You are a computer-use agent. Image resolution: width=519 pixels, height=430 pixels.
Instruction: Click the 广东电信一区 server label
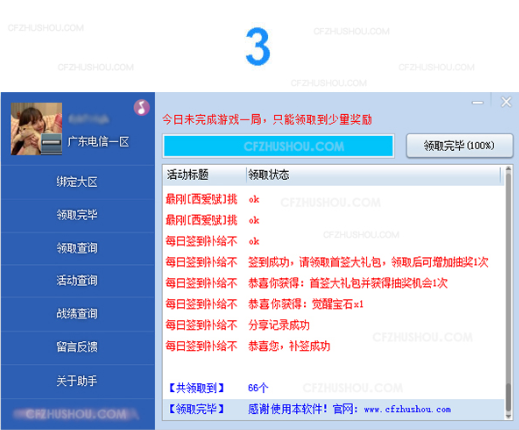98,142
